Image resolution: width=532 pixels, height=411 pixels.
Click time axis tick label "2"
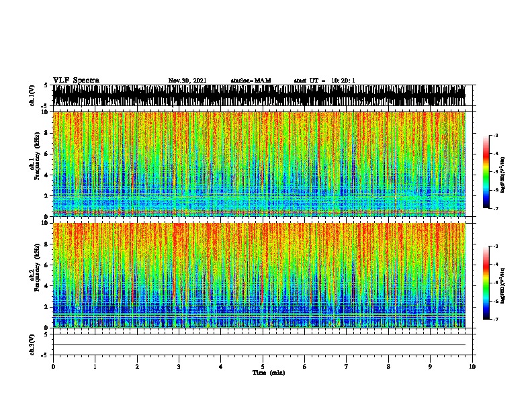click(x=137, y=366)
